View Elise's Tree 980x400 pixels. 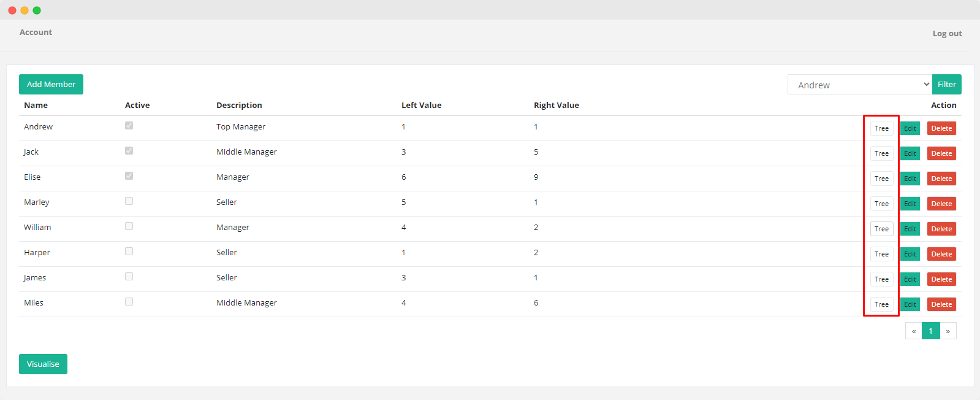click(881, 179)
